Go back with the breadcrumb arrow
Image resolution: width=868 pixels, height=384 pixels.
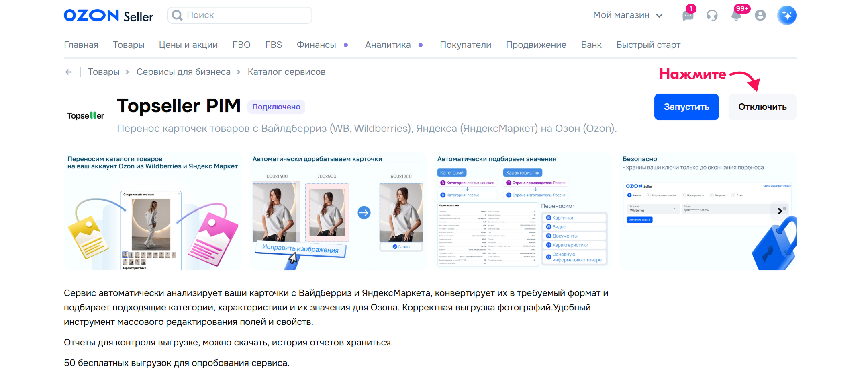(69, 72)
